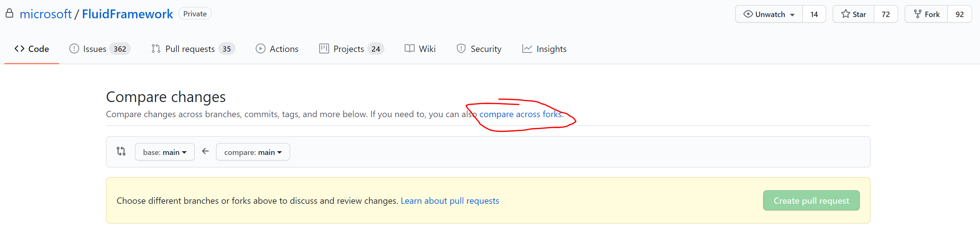Open Learn about pull requests link
This screenshot has width=980, height=234.
click(x=450, y=201)
